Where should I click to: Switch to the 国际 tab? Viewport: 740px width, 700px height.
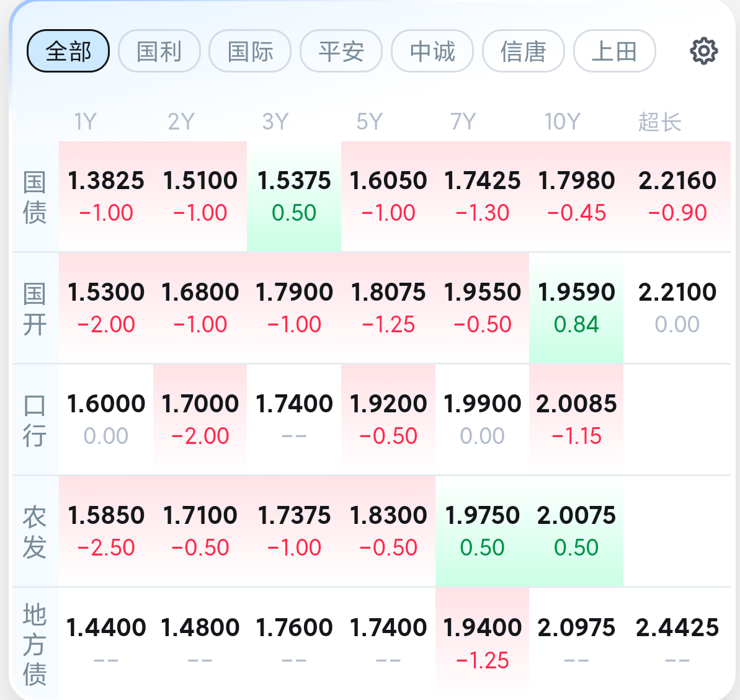[x=250, y=51]
